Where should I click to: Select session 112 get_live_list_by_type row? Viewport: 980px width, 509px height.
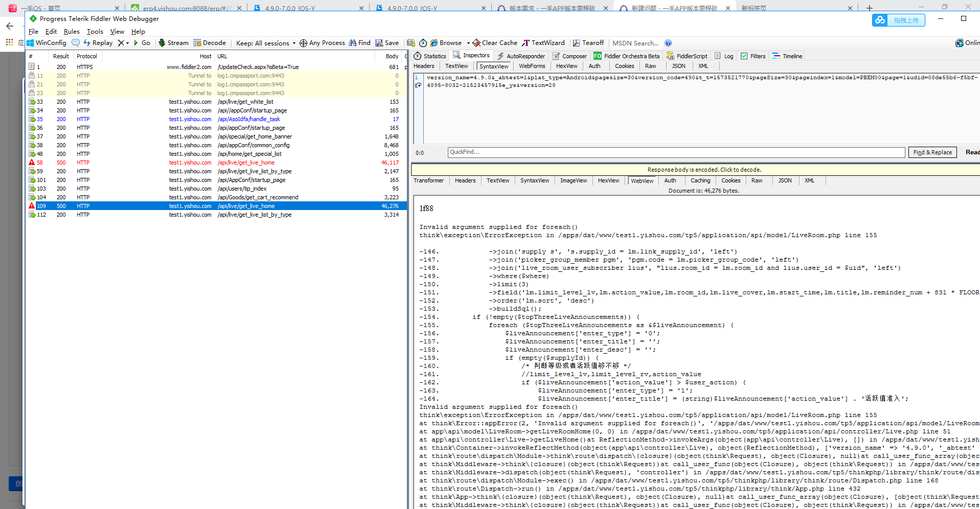click(x=217, y=215)
